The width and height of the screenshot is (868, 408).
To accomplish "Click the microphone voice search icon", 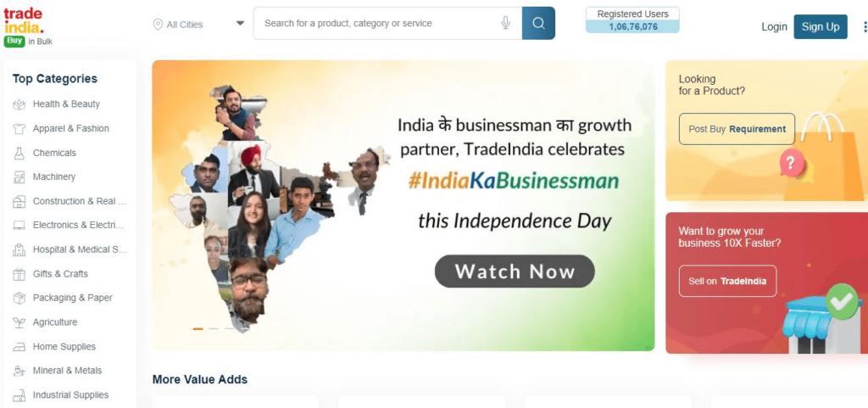I will pos(505,23).
